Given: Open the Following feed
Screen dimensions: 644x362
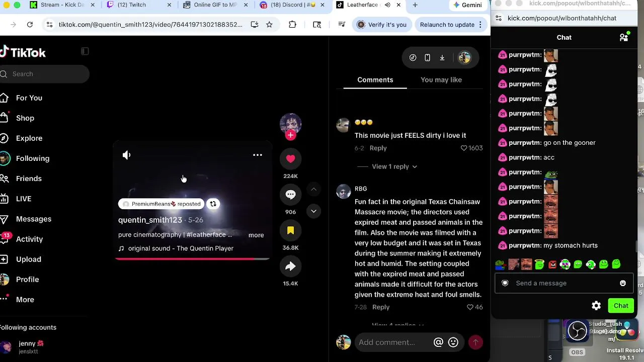Looking at the screenshot, I should (x=33, y=158).
